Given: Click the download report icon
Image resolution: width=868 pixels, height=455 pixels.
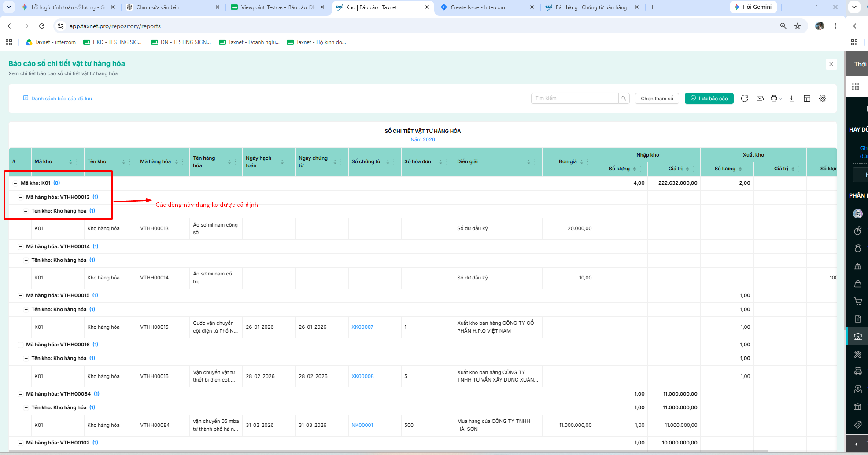Looking at the screenshot, I should [791, 99].
